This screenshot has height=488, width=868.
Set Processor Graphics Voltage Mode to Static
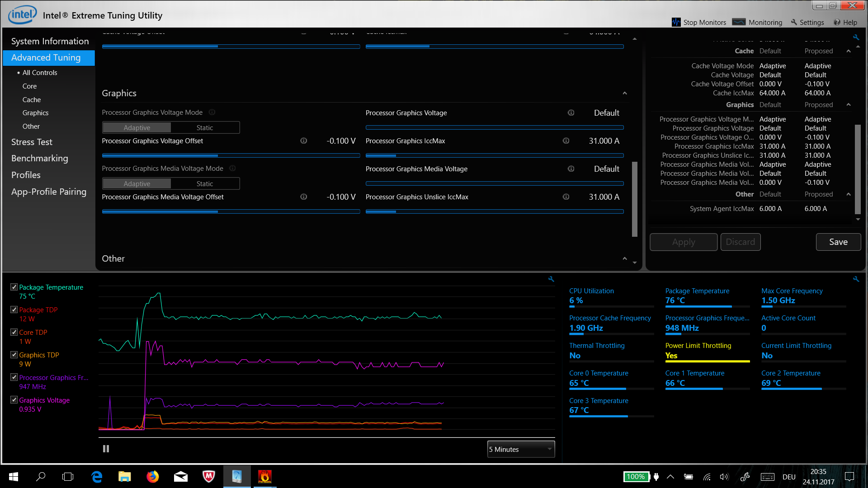(x=205, y=128)
